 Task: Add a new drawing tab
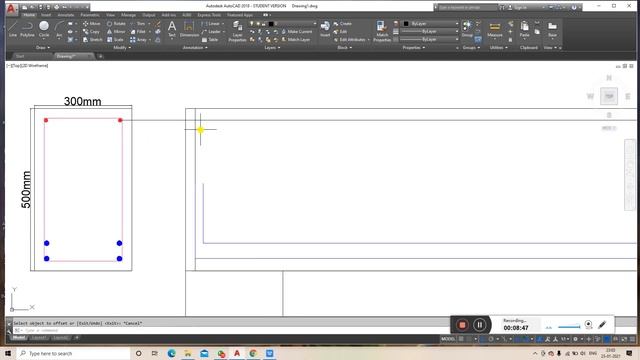point(100,56)
